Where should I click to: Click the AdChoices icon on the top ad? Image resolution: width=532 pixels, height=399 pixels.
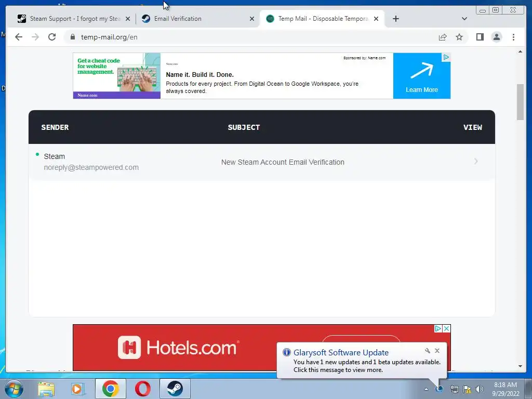click(x=446, y=57)
